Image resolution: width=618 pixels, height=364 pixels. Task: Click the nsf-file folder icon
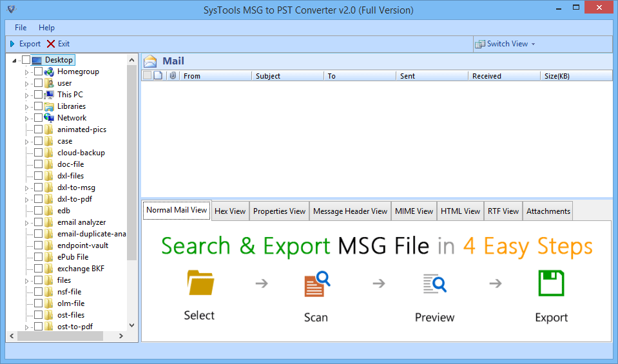(49, 292)
